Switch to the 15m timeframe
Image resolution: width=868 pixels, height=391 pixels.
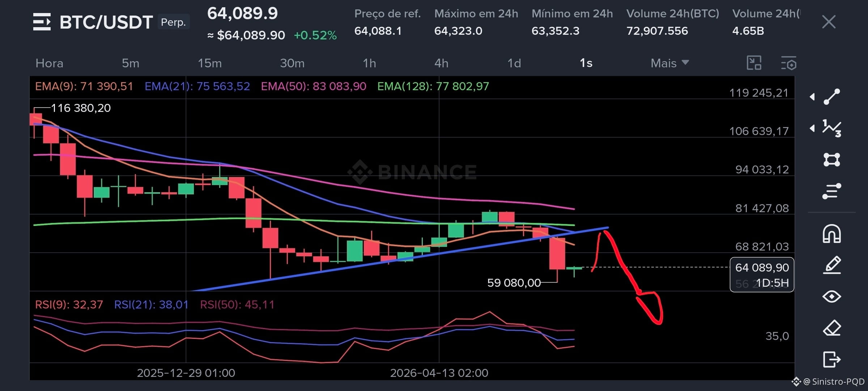click(x=209, y=63)
